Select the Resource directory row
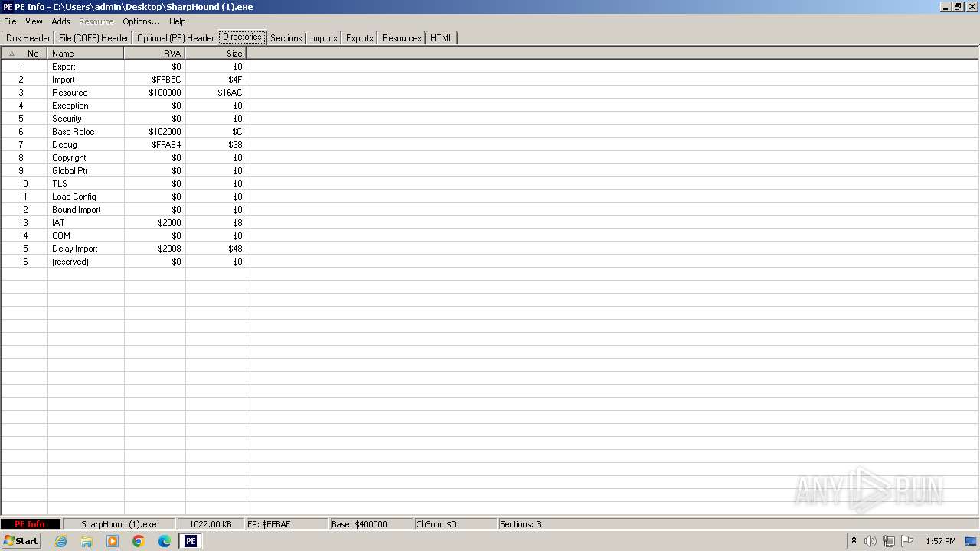Screen dimensions: 980x551 coord(123,93)
